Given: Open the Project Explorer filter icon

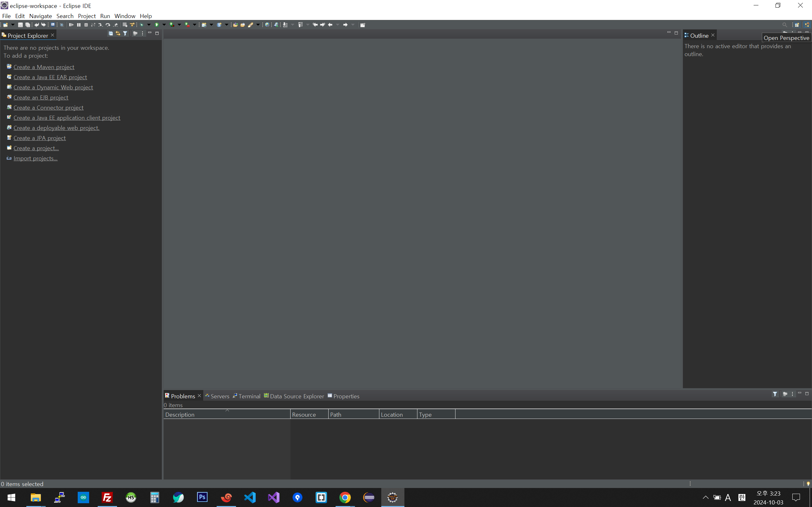Looking at the screenshot, I should pyautogui.click(x=125, y=34).
